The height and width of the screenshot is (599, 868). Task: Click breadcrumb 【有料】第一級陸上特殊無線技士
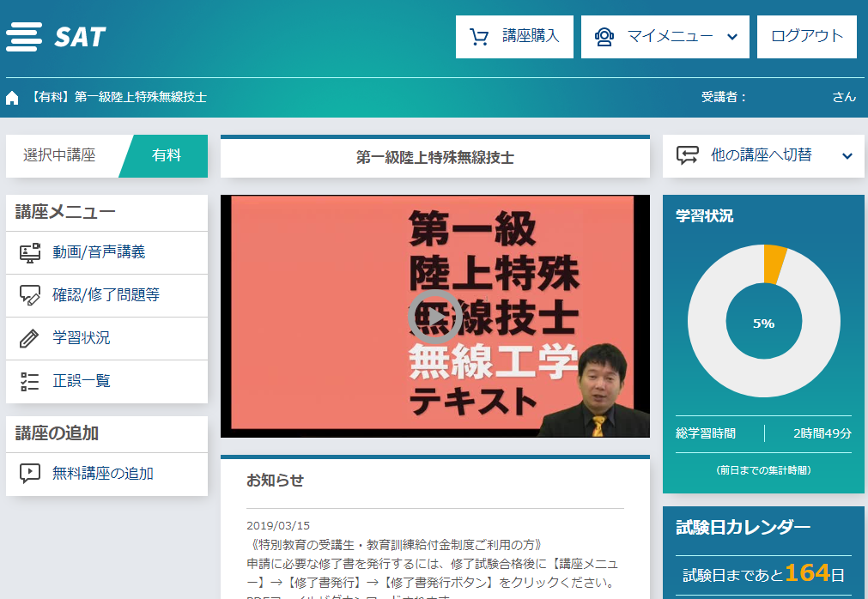(x=117, y=97)
